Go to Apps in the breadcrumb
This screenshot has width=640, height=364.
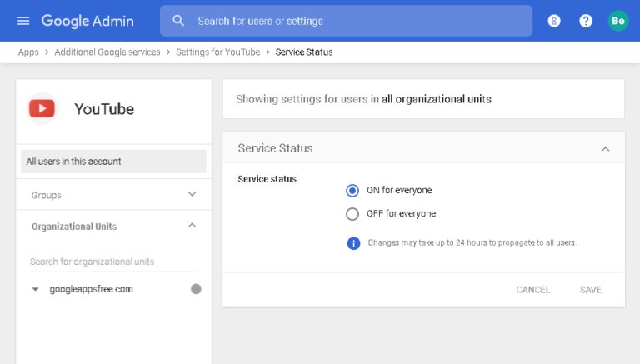[x=28, y=52]
